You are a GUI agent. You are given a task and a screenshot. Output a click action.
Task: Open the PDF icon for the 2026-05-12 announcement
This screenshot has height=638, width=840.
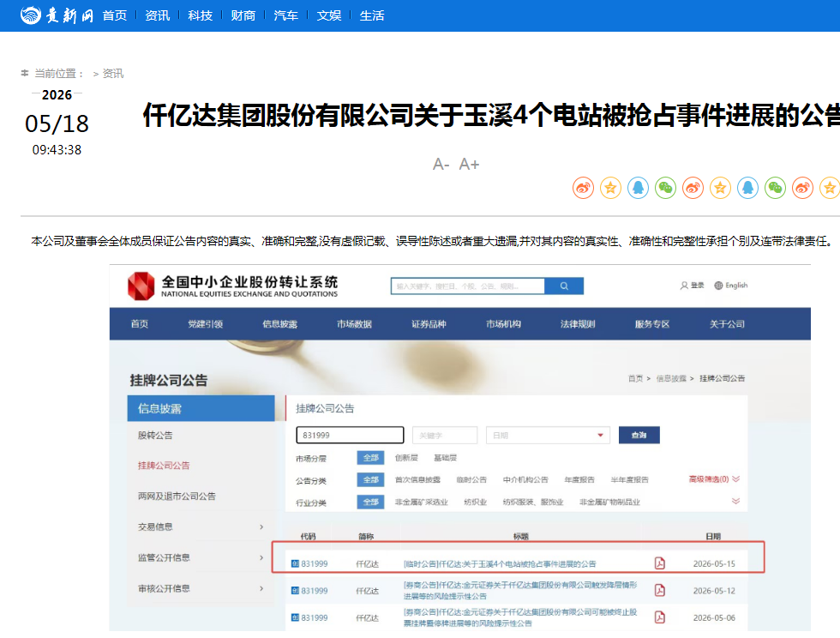pos(660,590)
